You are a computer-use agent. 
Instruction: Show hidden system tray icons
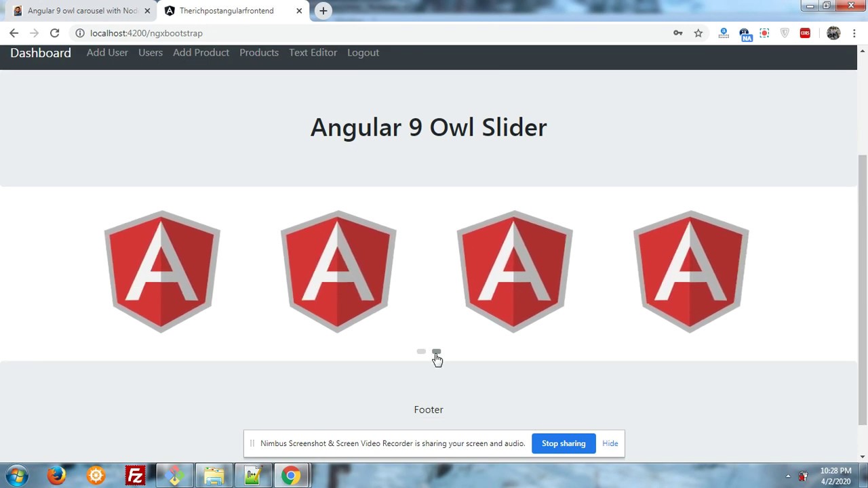tap(788, 476)
